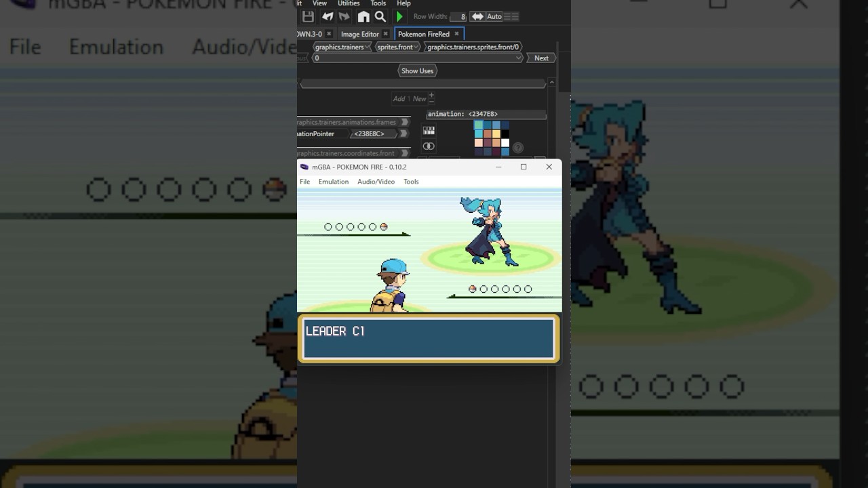Screen dimensions: 868x488
Task: Click the overlapping circles icon
Action: (x=429, y=146)
